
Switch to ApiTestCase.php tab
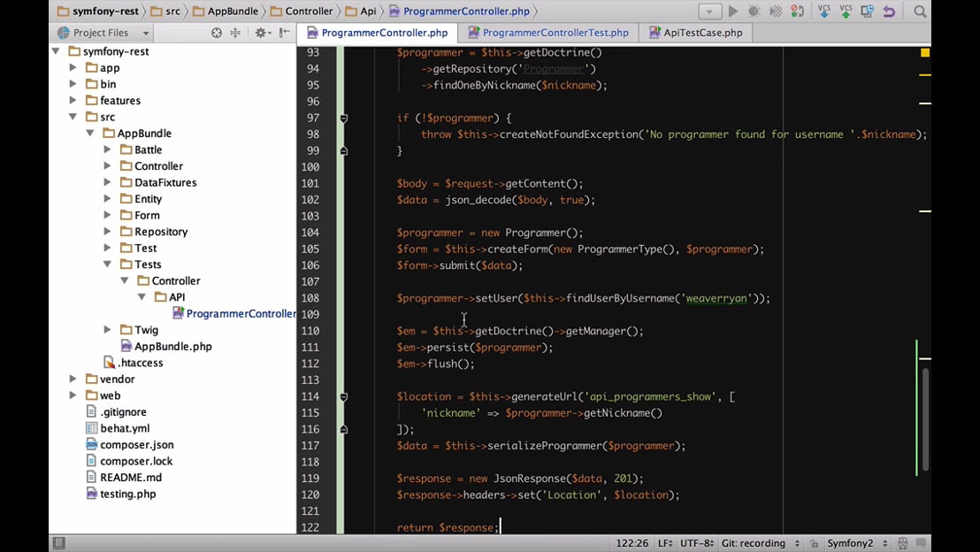click(x=695, y=33)
